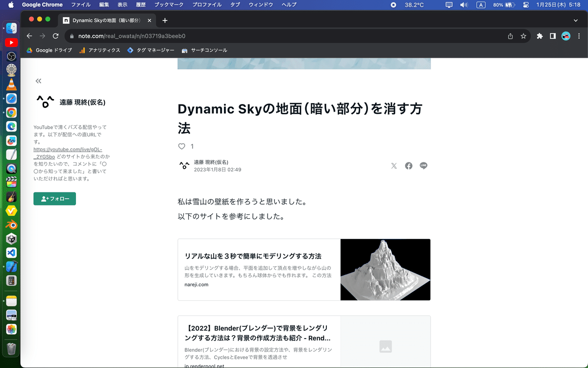The width and height of the screenshot is (588, 368).
Task: Open the Chrome three-dot menu
Action: coord(579,36)
